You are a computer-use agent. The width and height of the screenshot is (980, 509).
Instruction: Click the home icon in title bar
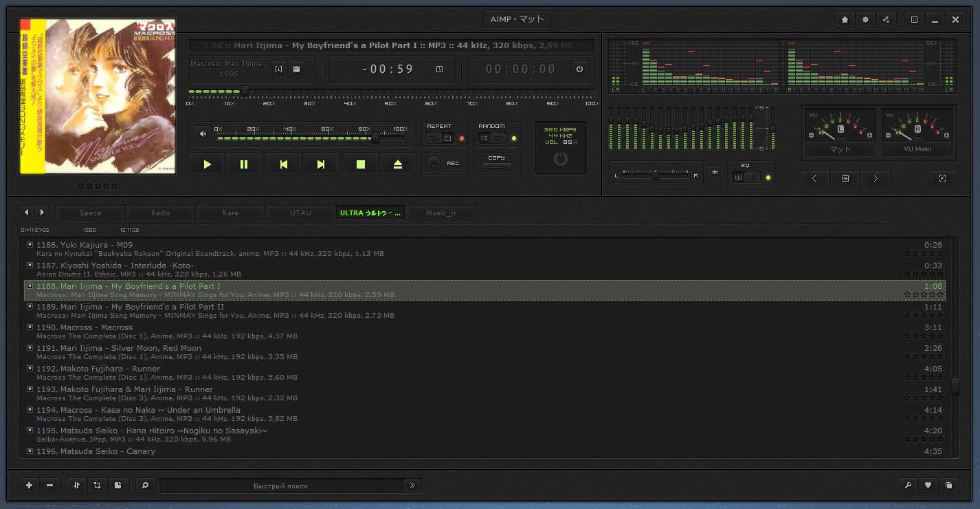845,20
